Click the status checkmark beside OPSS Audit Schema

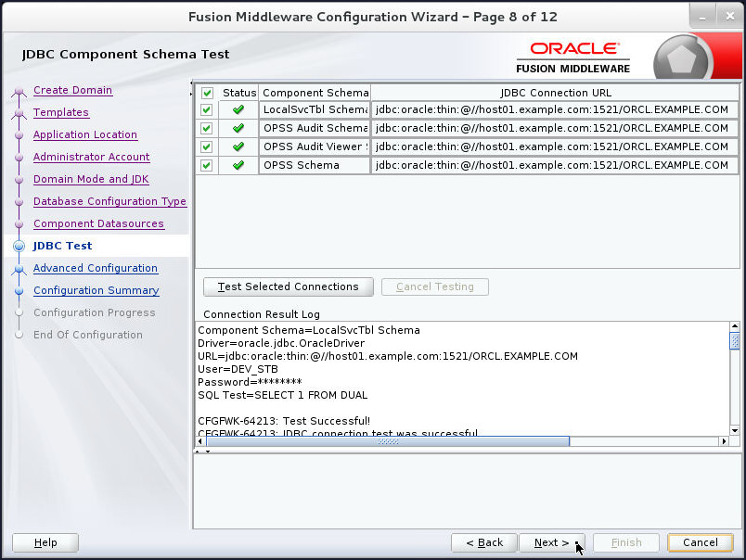pos(238,129)
